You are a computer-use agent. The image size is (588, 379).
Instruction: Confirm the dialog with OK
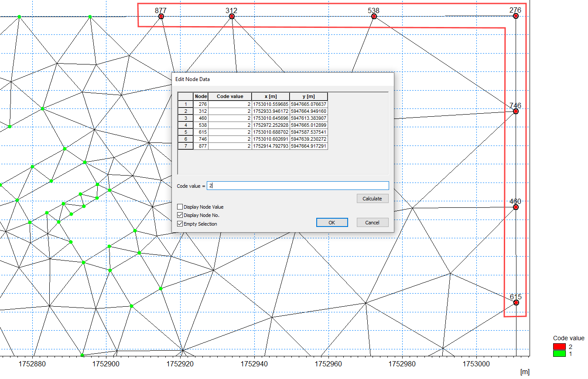332,223
